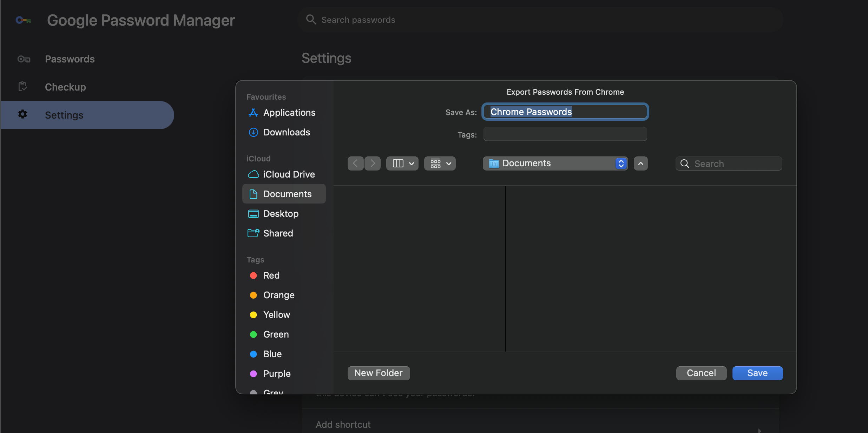Click the Shared folder icon
This screenshot has width=868, height=433.
click(253, 233)
